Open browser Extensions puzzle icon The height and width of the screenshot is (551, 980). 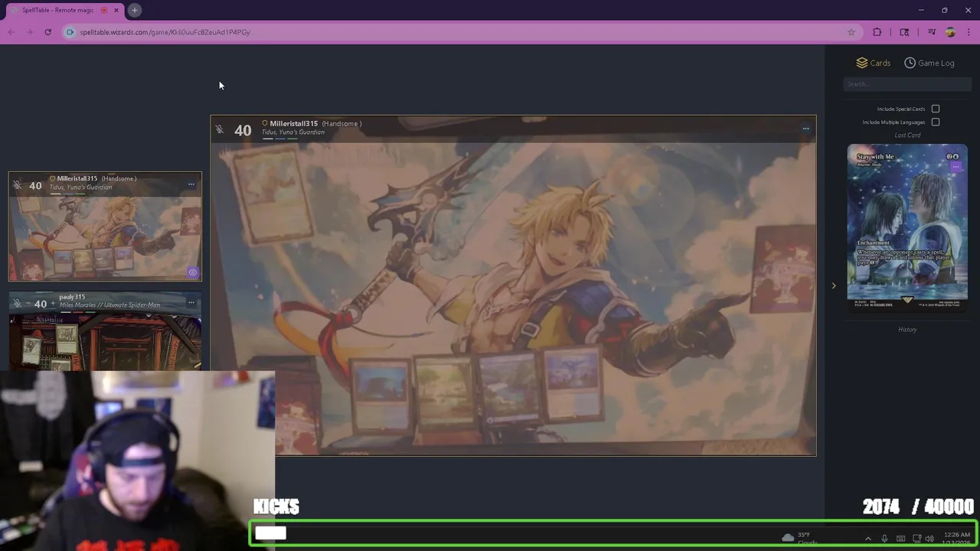tap(877, 32)
